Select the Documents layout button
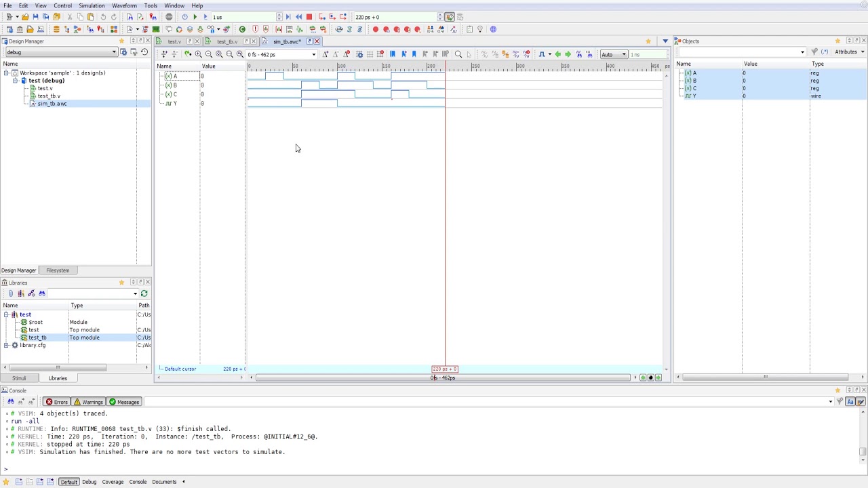The width and height of the screenshot is (868, 488). [x=164, y=482]
